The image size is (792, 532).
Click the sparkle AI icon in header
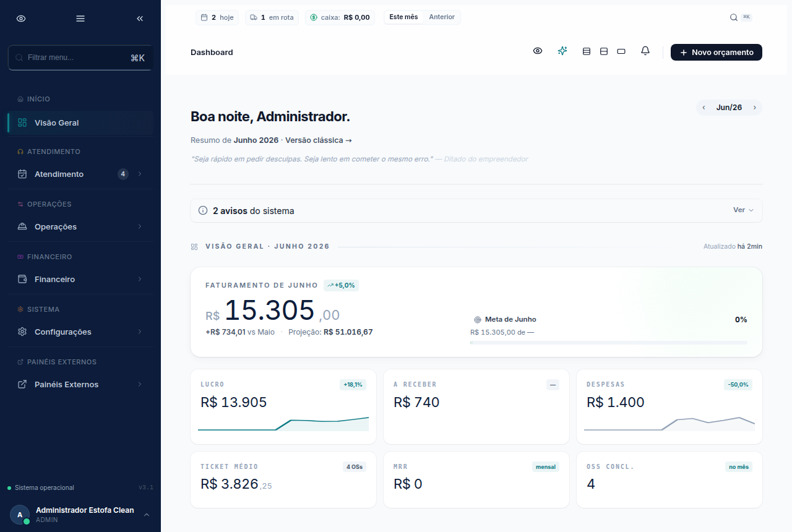(x=562, y=51)
